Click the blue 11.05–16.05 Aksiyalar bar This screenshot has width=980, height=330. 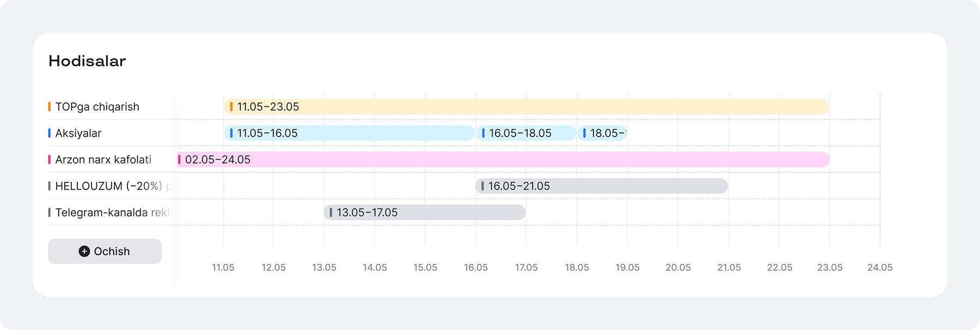tap(349, 133)
